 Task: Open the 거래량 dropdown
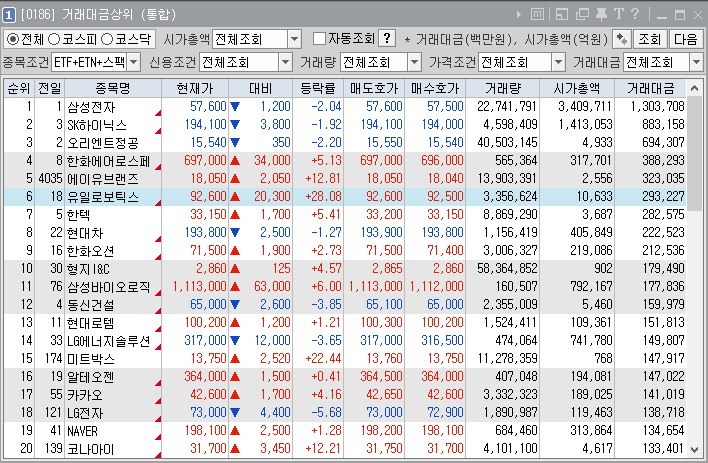[x=414, y=62]
